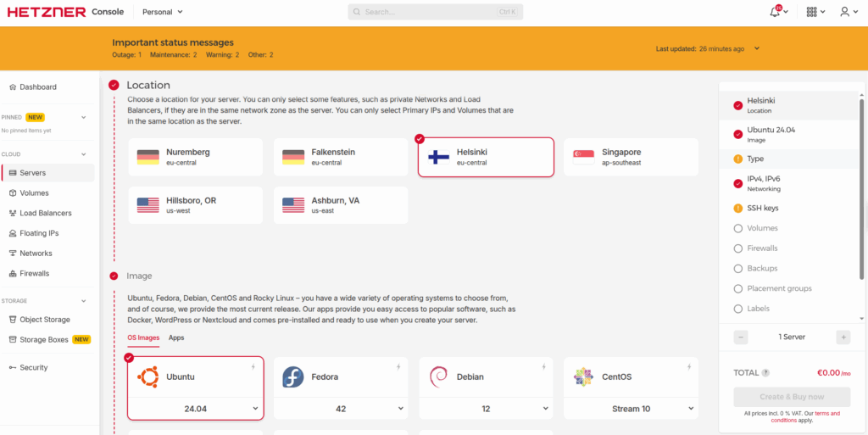
Task: Expand the status messages chevron
Action: [757, 48]
